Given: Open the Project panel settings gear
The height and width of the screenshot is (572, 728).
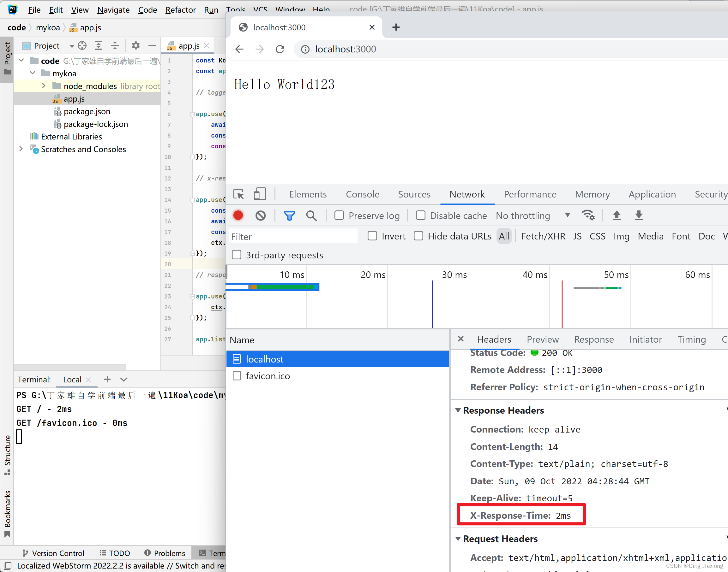Looking at the screenshot, I should pos(135,45).
